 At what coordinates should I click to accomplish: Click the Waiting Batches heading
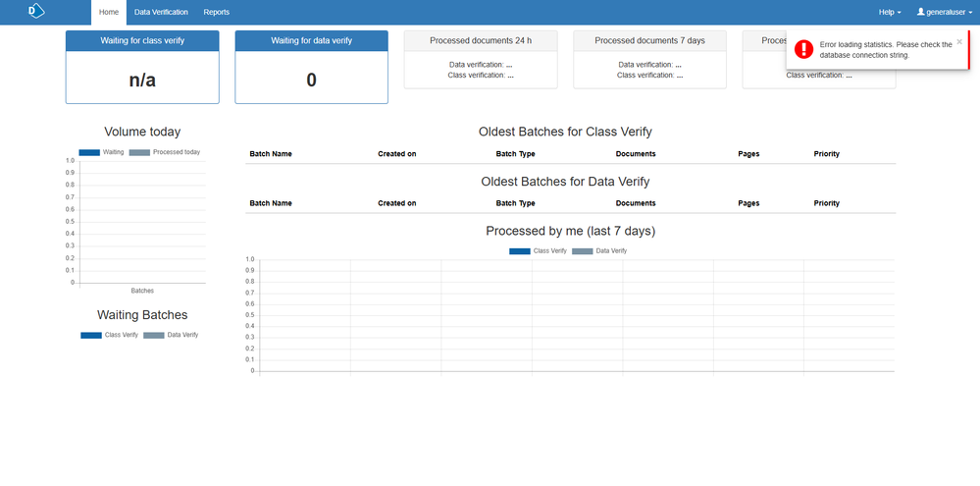pyautogui.click(x=142, y=315)
